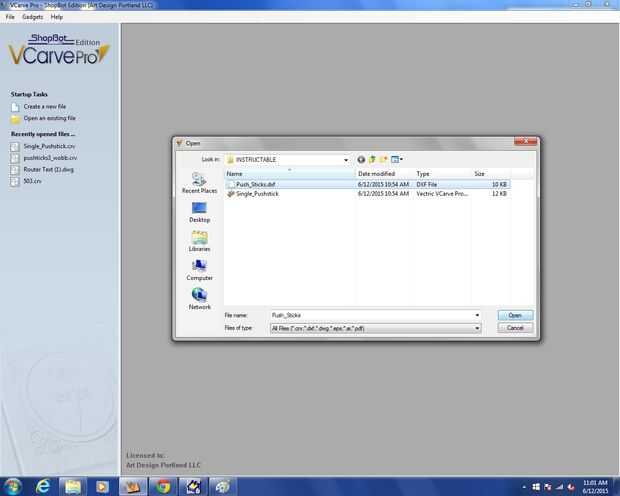Go up one folder level
The image size is (620, 496).
(x=372, y=159)
